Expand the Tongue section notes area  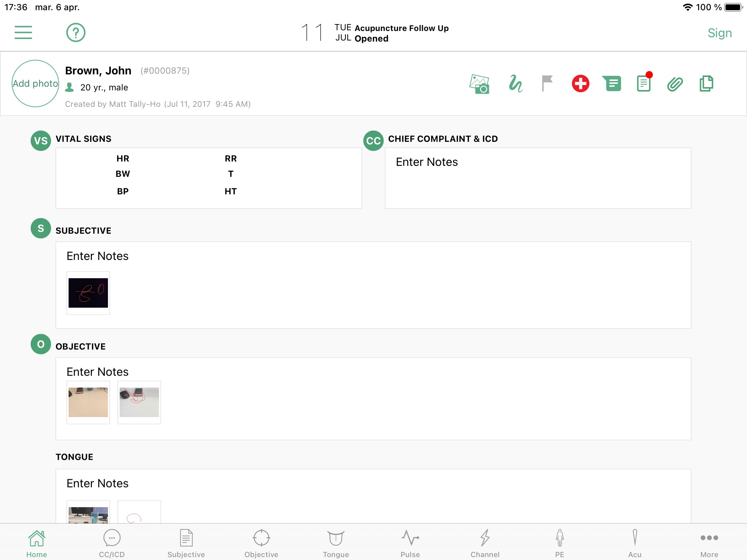tap(373, 483)
